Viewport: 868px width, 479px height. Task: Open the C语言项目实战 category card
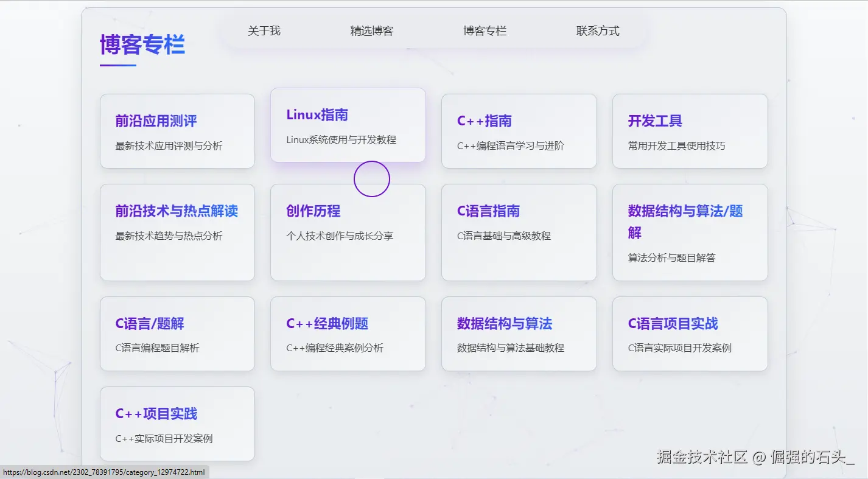point(690,333)
